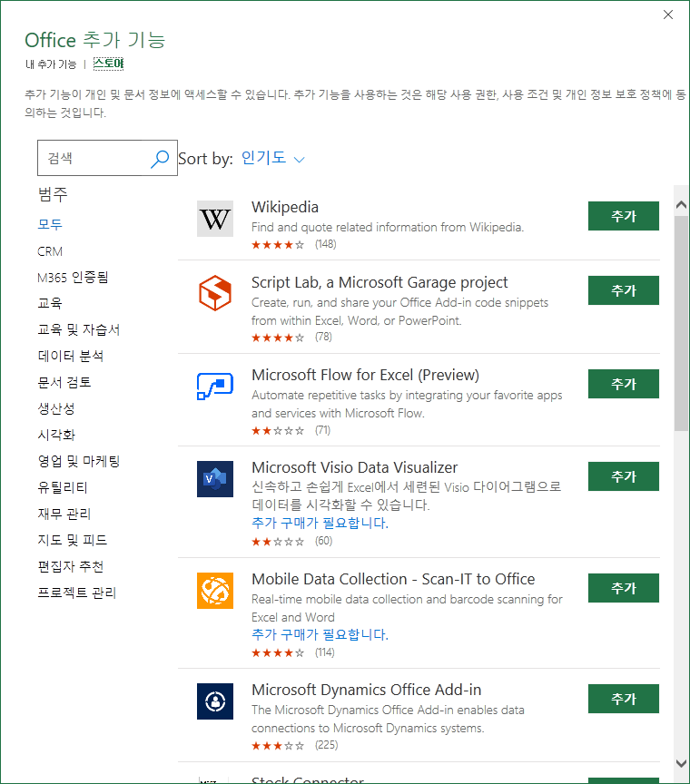This screenshot has width=690, height=784.
Task: Close the Office add-ins dialog
Action: (668, 15)
